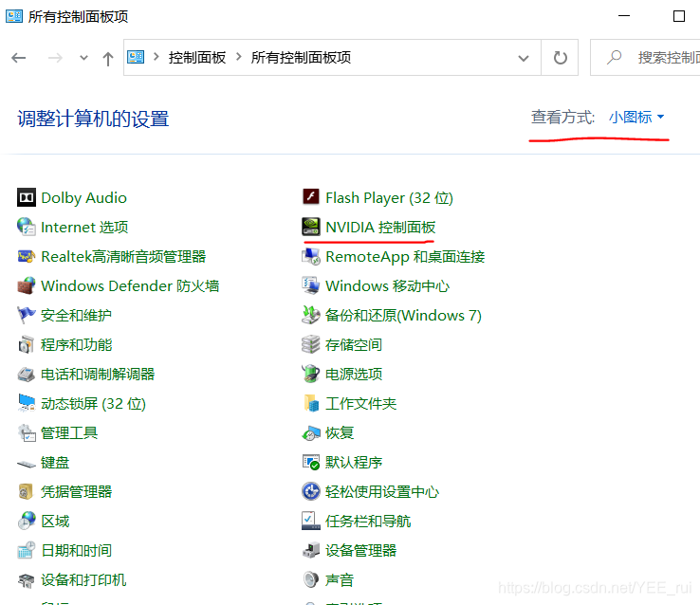Screen dimensions: 700x605
Task: Click the 任务栏和导航 icon
Action: tap(311, 522)
